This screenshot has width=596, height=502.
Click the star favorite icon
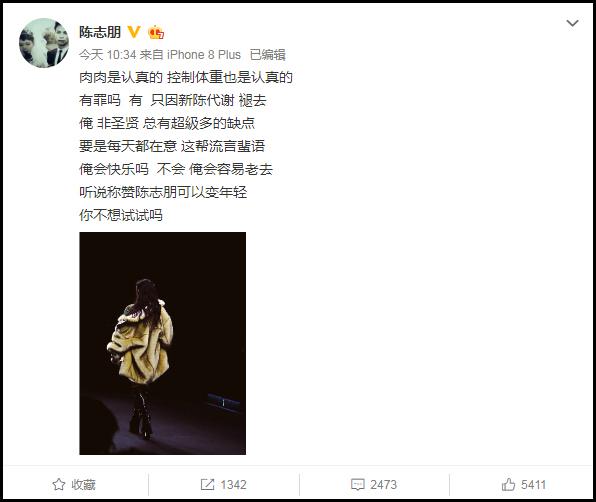(59, 484)
